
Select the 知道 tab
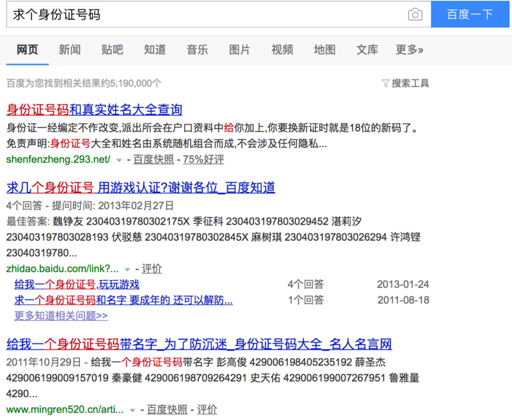(x=155, y=49)
